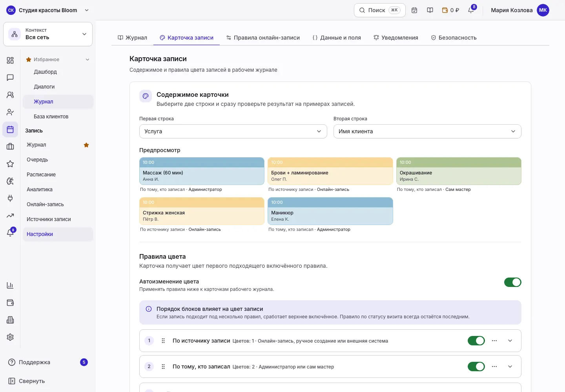Collapse the Избранное section
565x392 pixels.
tap(87, 60)
